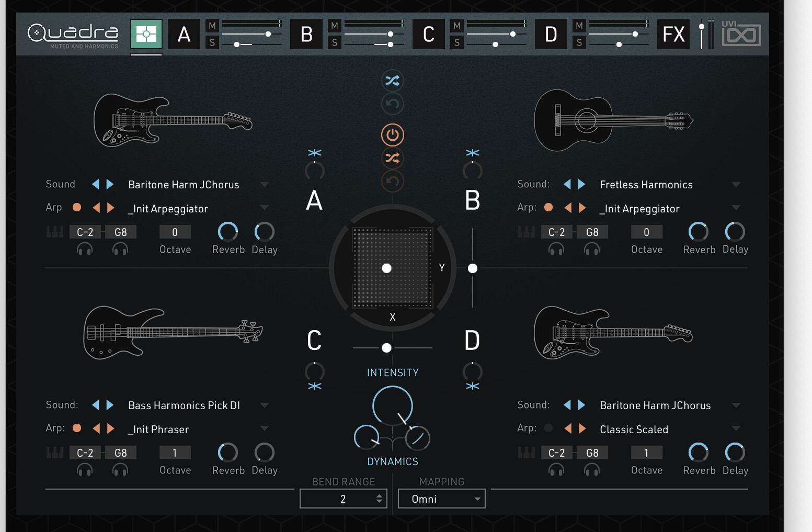Open Classic Scaled dropdown arrow

736,428
